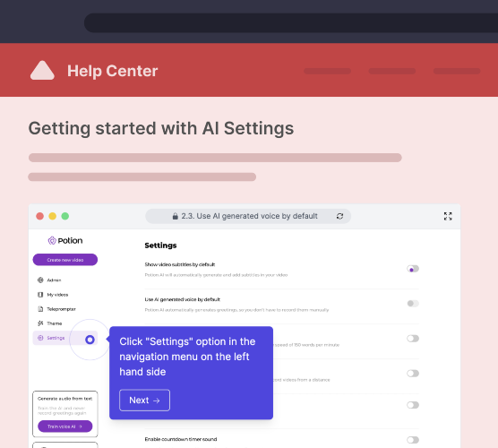Click 'Enable countdown timer sound' label
This screenshot has height=448, width=498.
point(181,439)
